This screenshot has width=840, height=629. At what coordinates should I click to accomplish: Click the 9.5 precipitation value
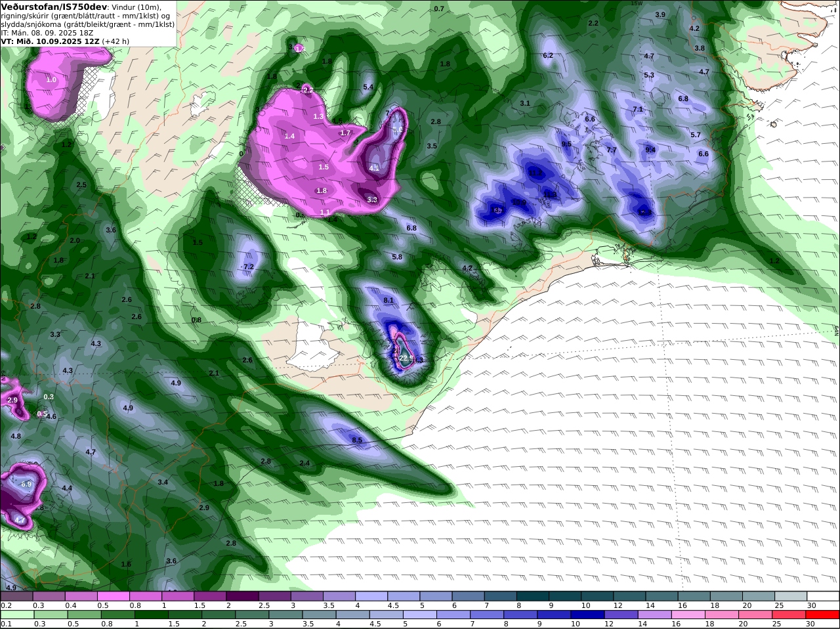coord(566,144)
